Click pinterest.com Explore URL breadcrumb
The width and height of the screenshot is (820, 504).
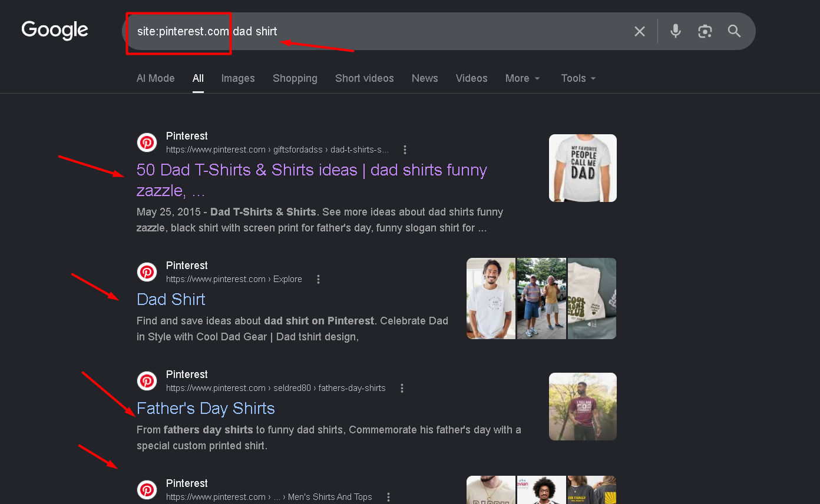point(234,279)
